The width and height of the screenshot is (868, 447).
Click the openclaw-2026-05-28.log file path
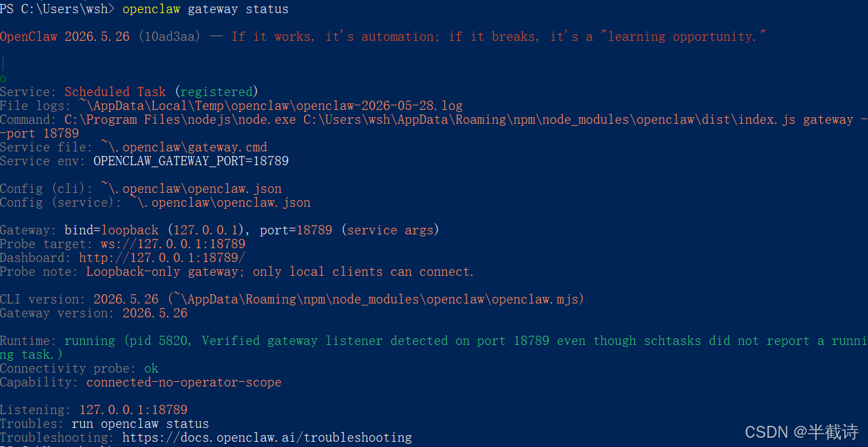pos(270,106)
